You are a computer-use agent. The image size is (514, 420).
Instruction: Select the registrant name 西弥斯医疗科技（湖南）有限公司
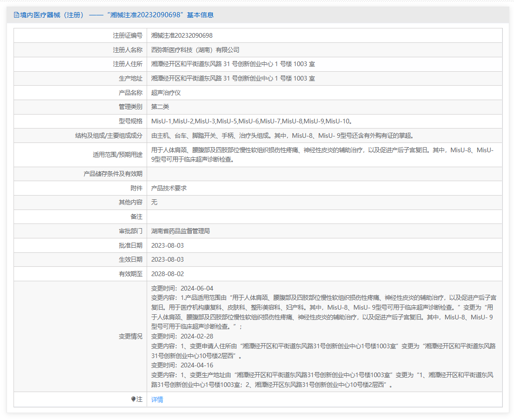coord(195,50)
